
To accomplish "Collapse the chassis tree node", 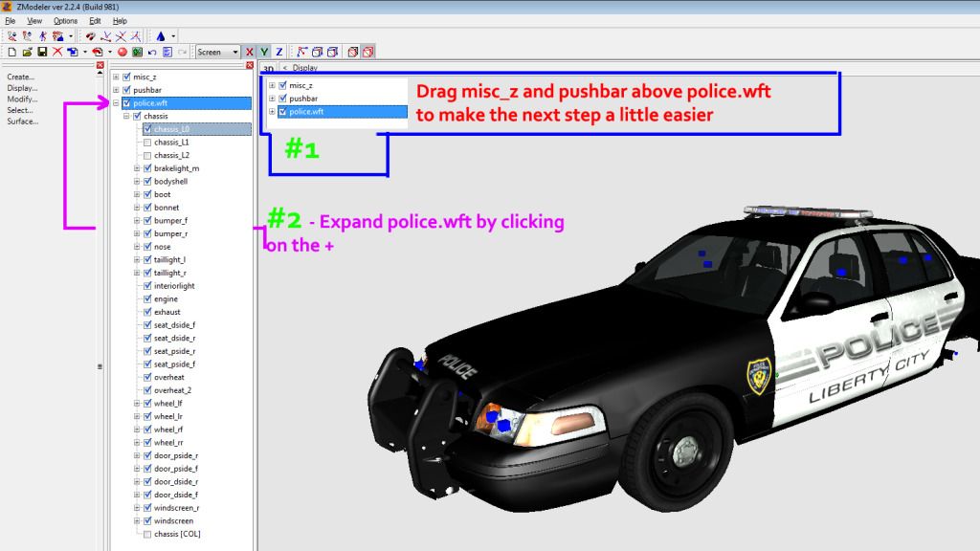I will 126,116.
